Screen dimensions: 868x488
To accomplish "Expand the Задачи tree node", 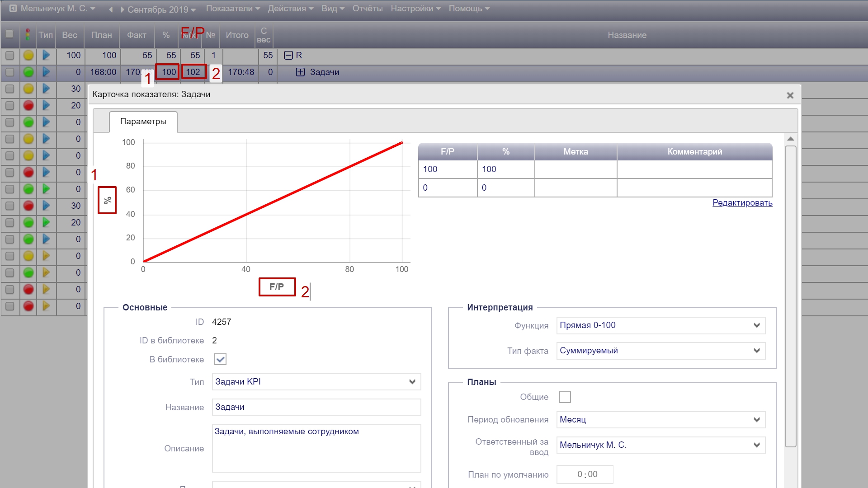I will pyautogui.click(x=300, y=72).
